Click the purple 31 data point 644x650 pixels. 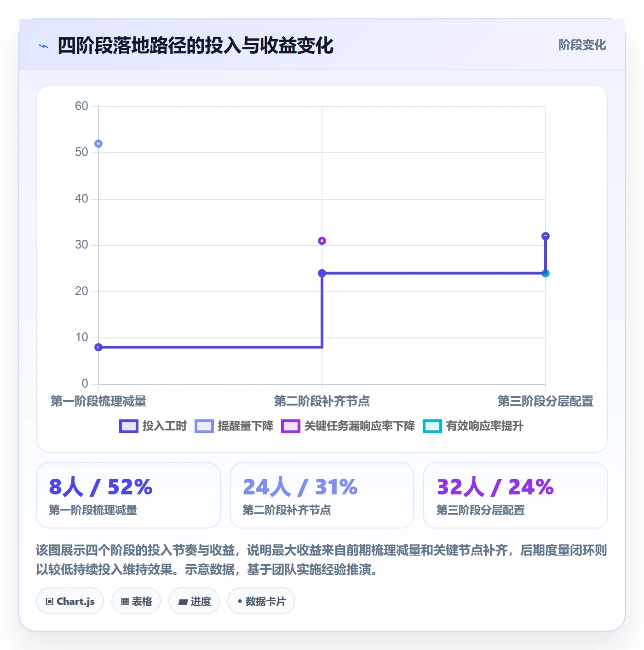(x=322, y=241)
